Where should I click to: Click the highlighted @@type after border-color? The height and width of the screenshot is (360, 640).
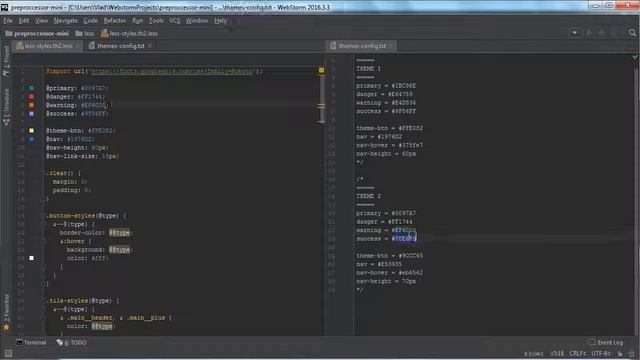pyautogui.click(x=120, y=233)
